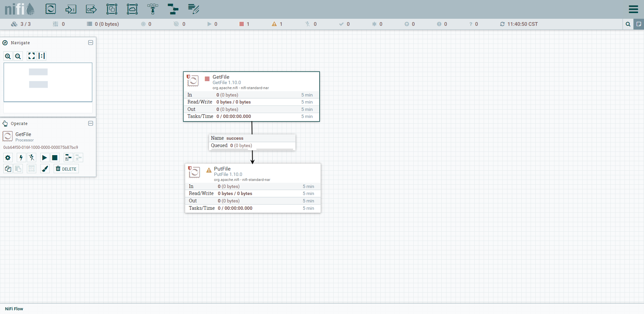Click the NiFi Flow breadcrumb link
This screenshot has height=314, width=644.
pyautogui.click(x=14, y=309)
